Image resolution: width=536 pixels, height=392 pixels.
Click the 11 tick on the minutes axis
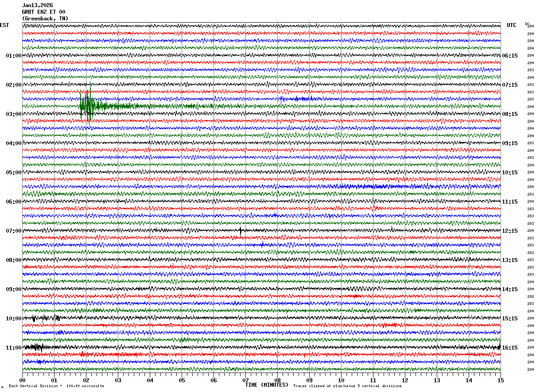[x=373, y=380]
